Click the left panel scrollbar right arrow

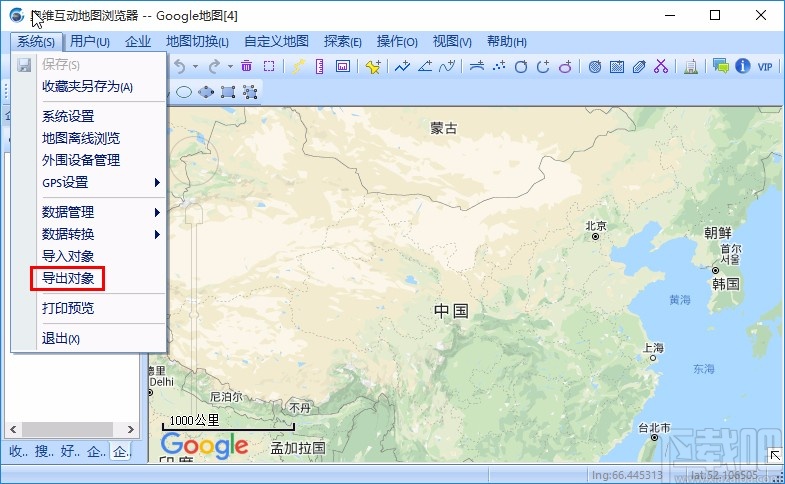pyautogui.click(x=131, y=429)
